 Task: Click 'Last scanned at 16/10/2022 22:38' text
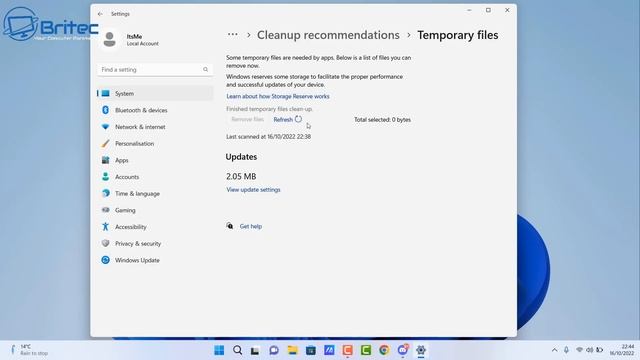click(269, 137)
